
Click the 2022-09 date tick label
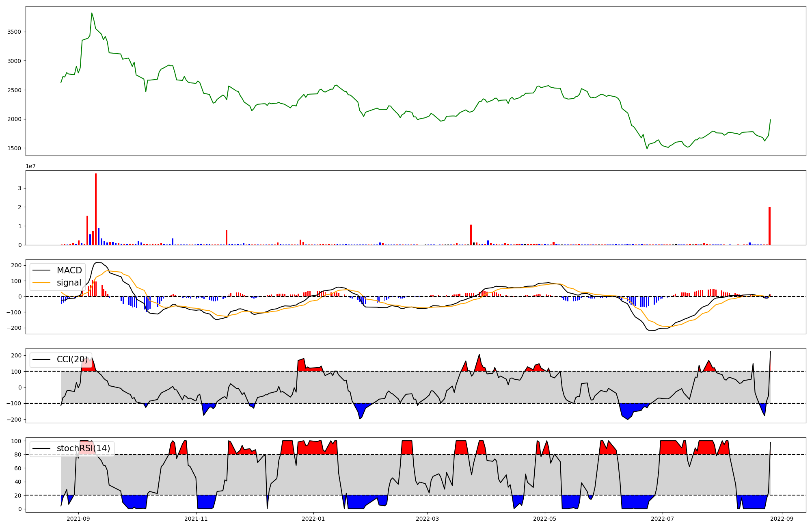click(x=782, y=519)
